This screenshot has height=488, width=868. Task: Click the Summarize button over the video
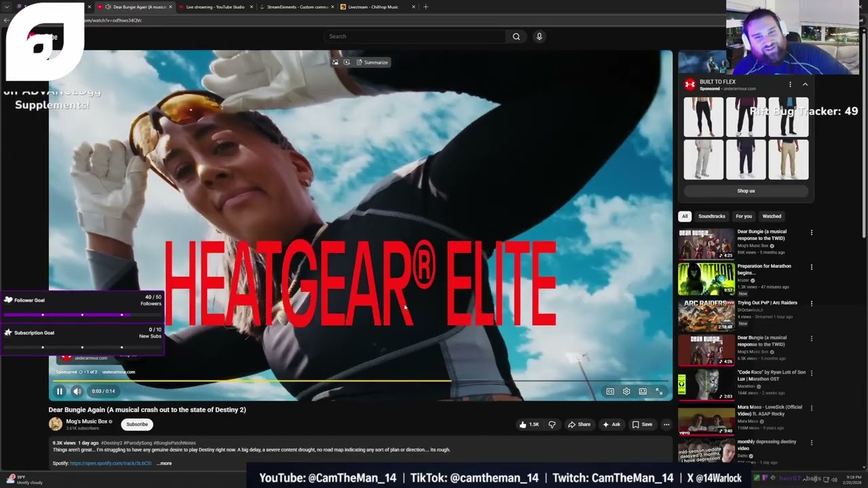pyautogui.click(x=372, y=62)
